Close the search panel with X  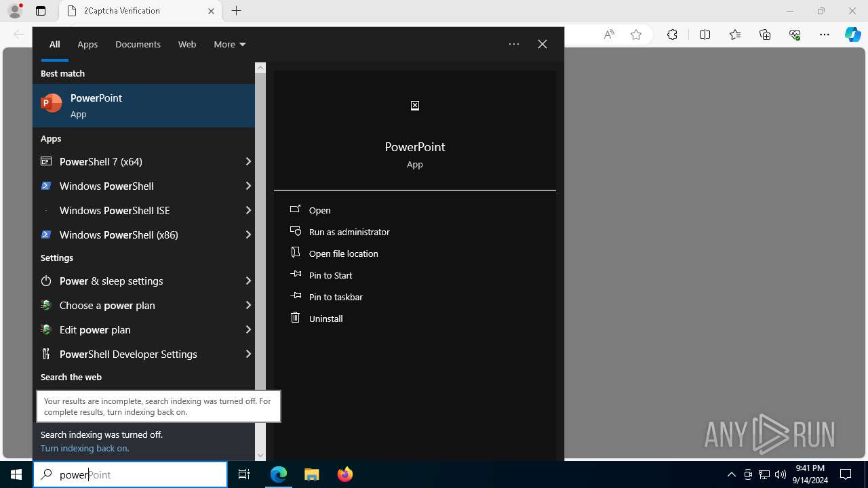tap(542, 44)
